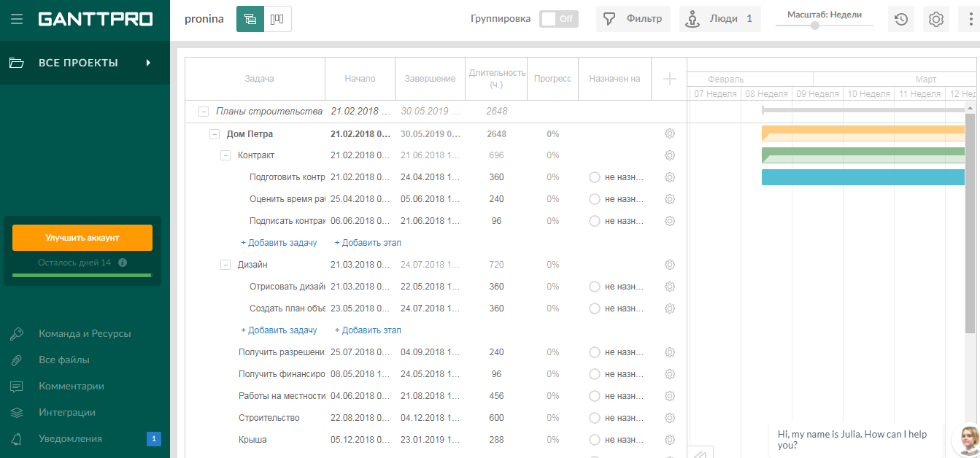The width and height of the screenshot is (980, 458).
Task: Open settings gear for Строительство task
Action: tap(669, 418)
